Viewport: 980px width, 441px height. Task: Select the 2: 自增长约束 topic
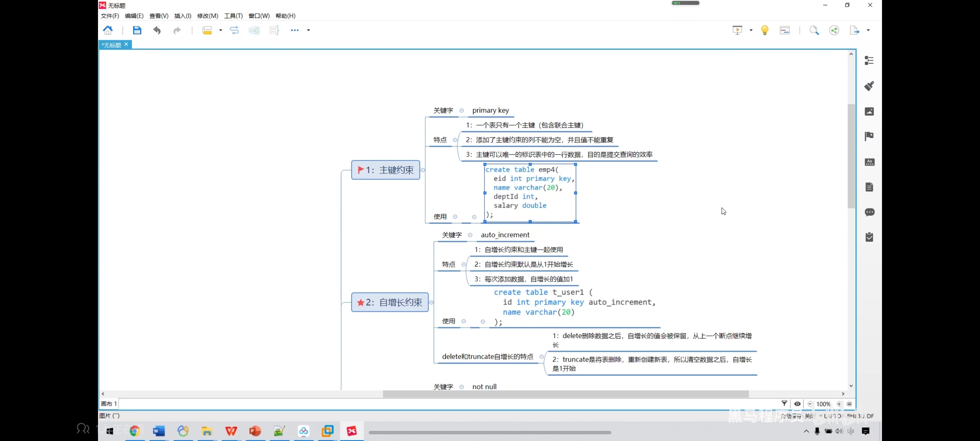point(390,302)
